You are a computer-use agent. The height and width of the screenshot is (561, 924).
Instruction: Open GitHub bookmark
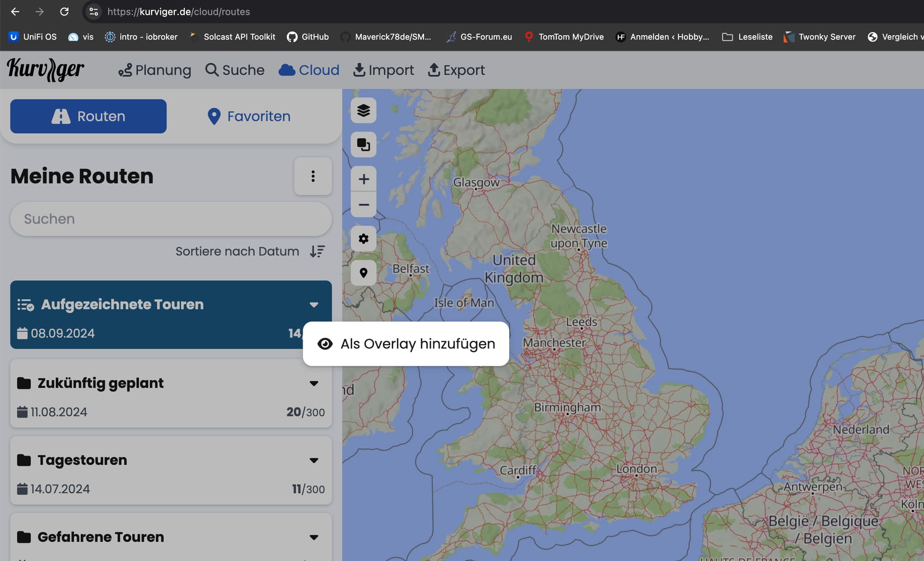pyautogui.click(x=308, y=37)
